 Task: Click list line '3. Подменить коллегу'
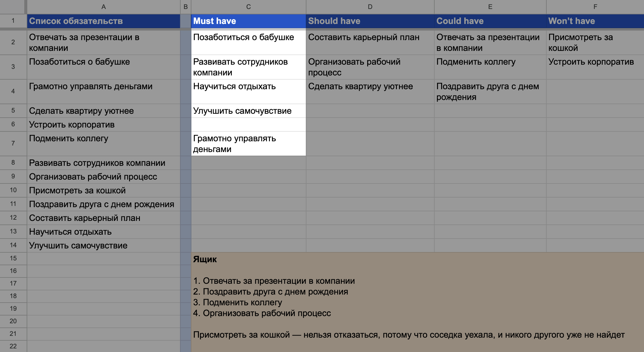[238, 302]
